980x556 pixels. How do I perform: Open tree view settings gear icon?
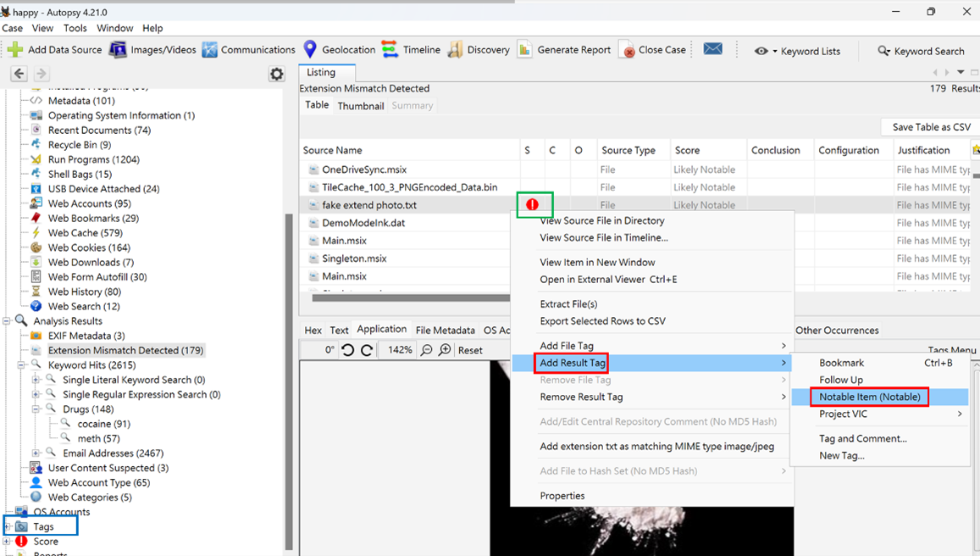[x=277, y=75]
